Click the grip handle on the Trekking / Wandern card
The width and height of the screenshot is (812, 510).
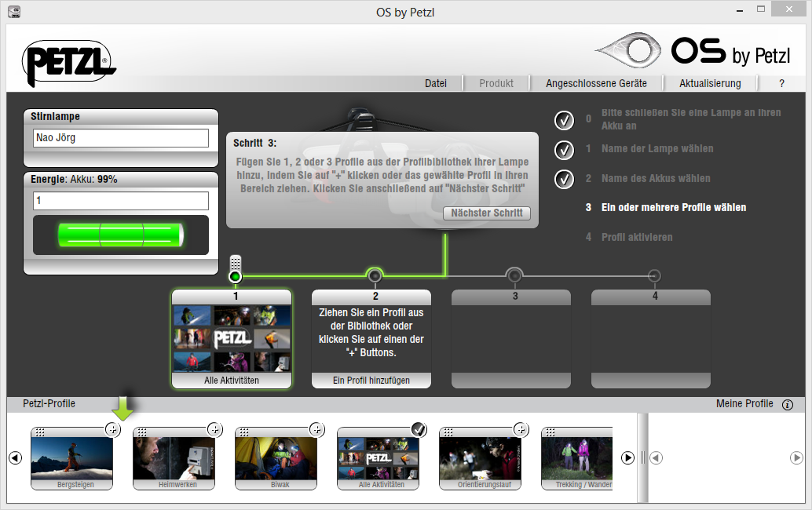[x=550, y=432]
